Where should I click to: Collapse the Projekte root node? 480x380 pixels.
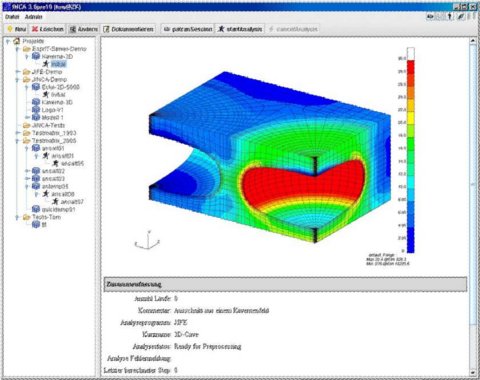tap(8, 41)
